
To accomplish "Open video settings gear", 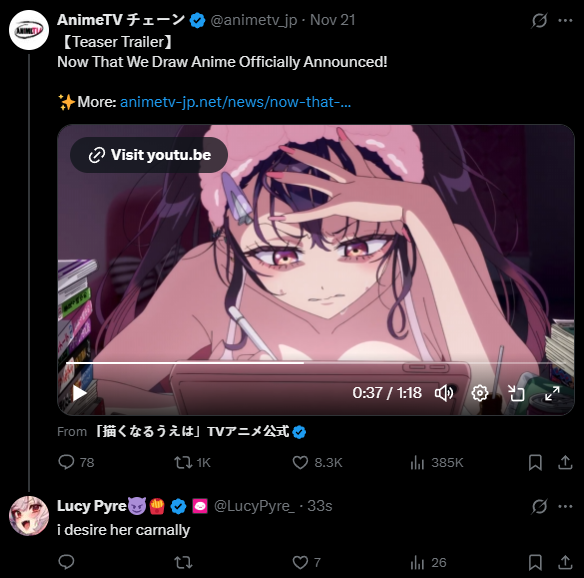I will tap(480, 393).
